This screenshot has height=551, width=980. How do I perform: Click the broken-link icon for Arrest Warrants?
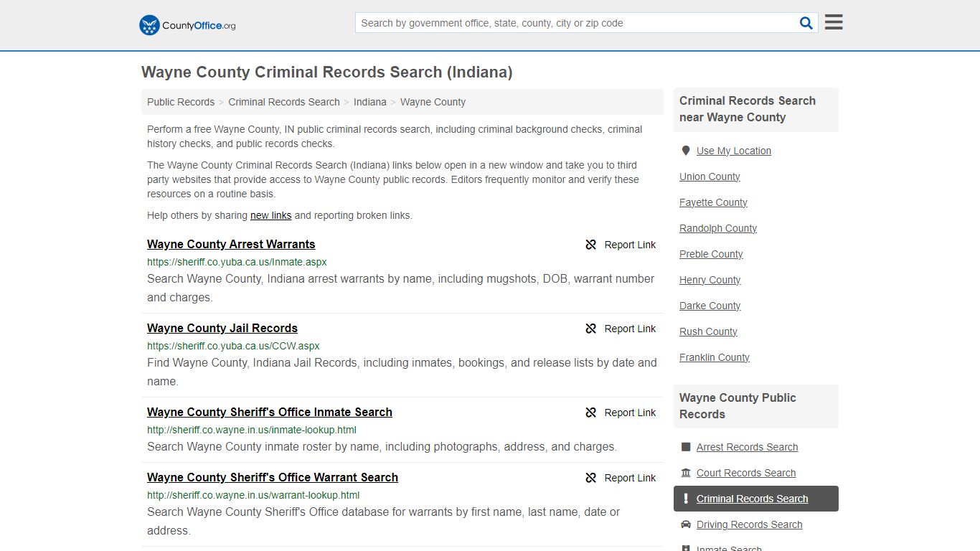pyautogui.click(x=591, y=245)
